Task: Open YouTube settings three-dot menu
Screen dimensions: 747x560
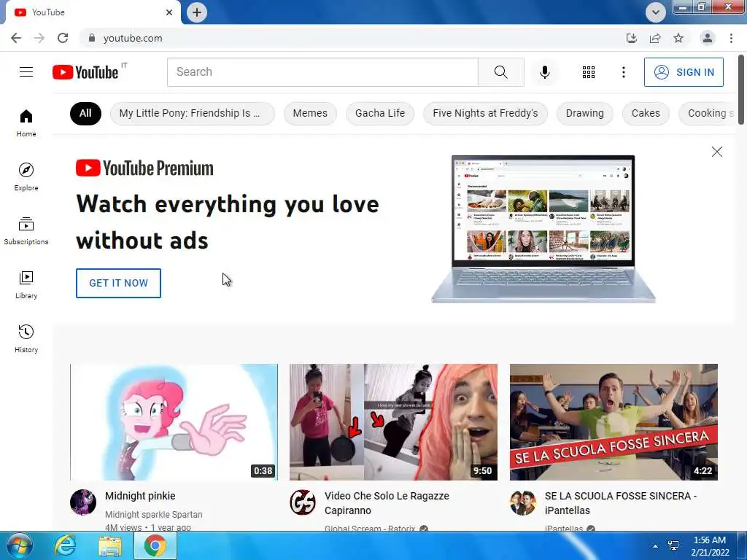Action: pyautogui.click(x=623, y=72)
